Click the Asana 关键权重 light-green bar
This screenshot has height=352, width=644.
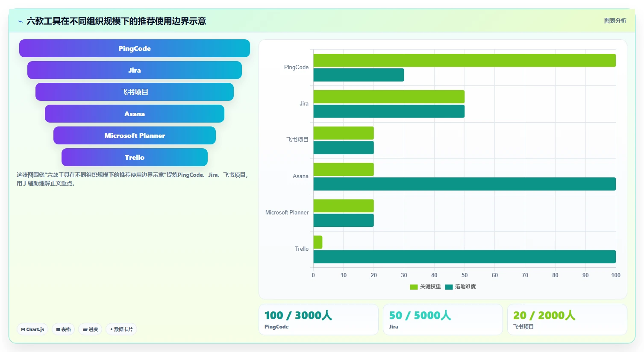pos(344,169)
